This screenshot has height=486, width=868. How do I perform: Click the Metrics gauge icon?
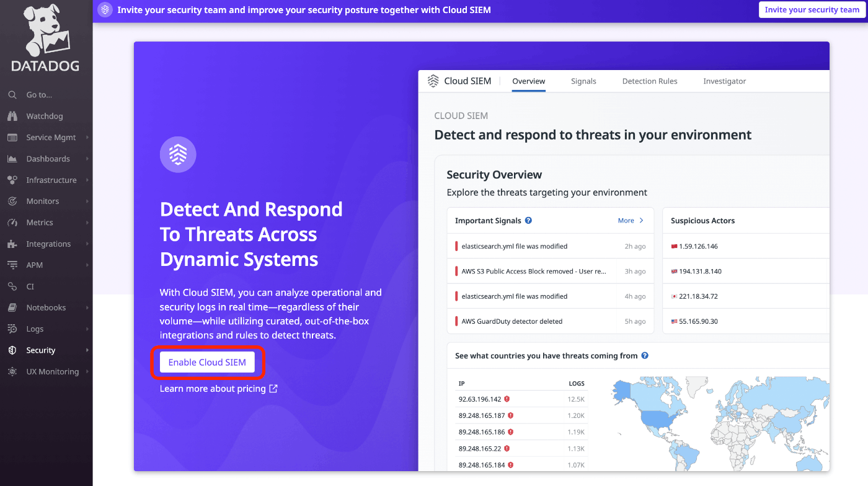pyautogui.click(x=12, y=223)
